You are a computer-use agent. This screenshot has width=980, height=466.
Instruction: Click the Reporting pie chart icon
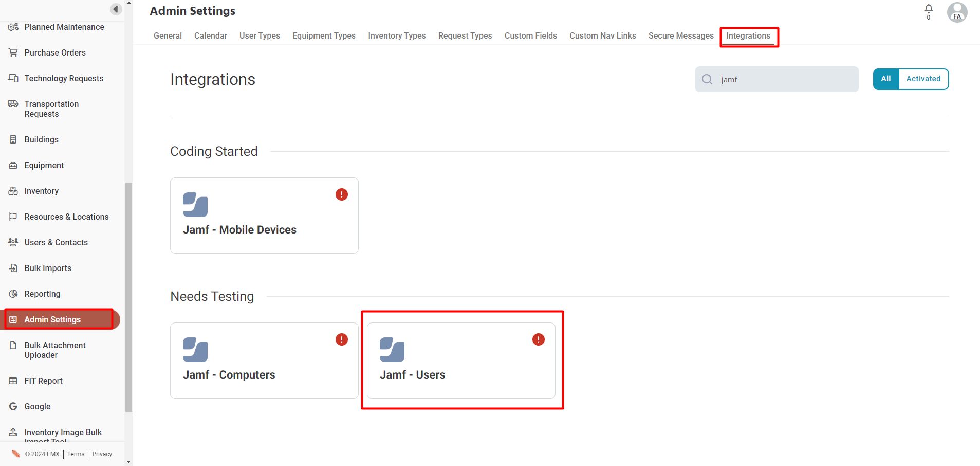13,294
